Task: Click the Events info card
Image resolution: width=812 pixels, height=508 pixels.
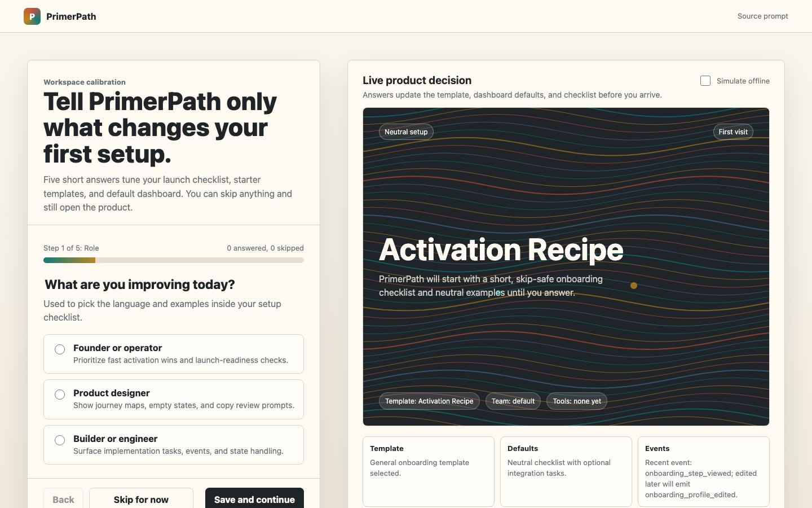Action: pyautogui.click(x=704, y=471)
